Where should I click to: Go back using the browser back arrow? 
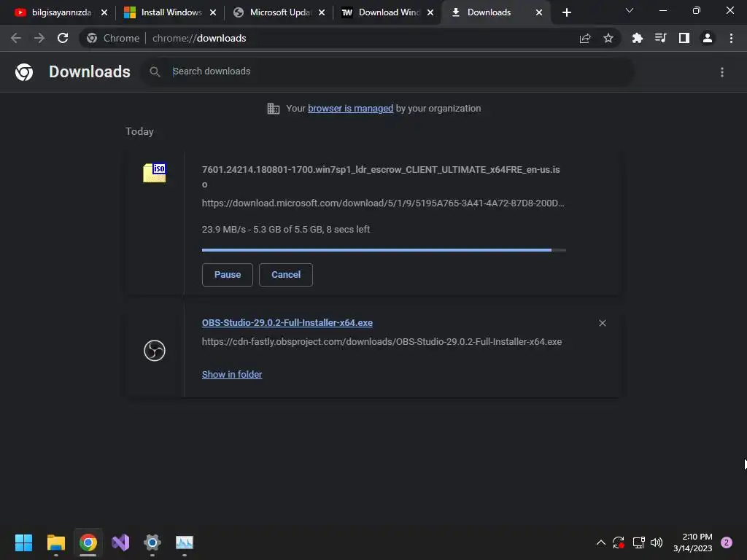[x=16, y=38]
